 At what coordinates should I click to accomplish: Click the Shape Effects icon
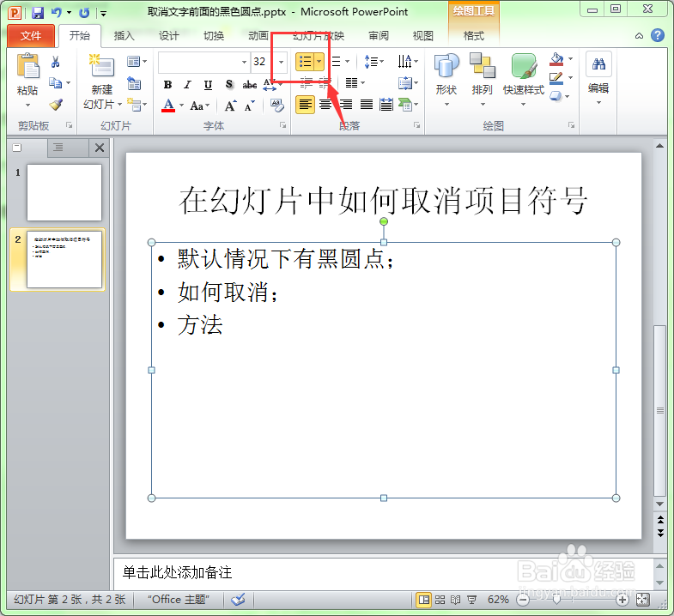tap(556, 96)
